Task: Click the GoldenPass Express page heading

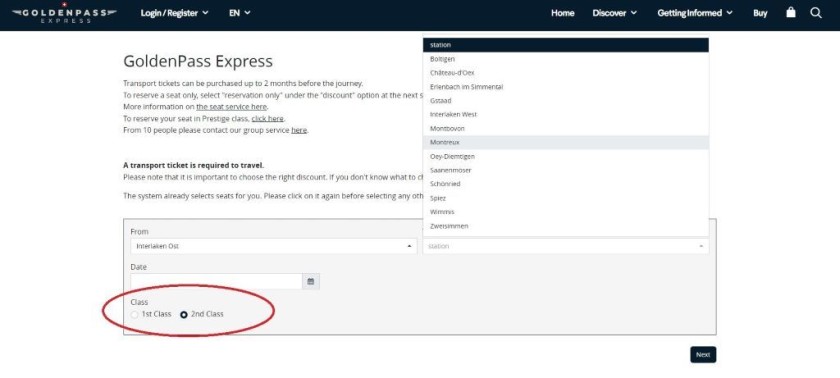Action: coord(198,62)
